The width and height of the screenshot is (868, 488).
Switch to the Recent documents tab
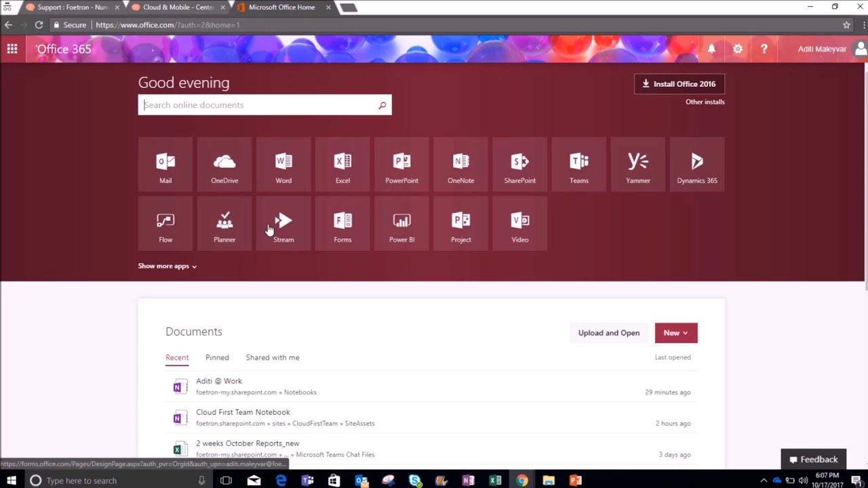[x=177, y=357]
